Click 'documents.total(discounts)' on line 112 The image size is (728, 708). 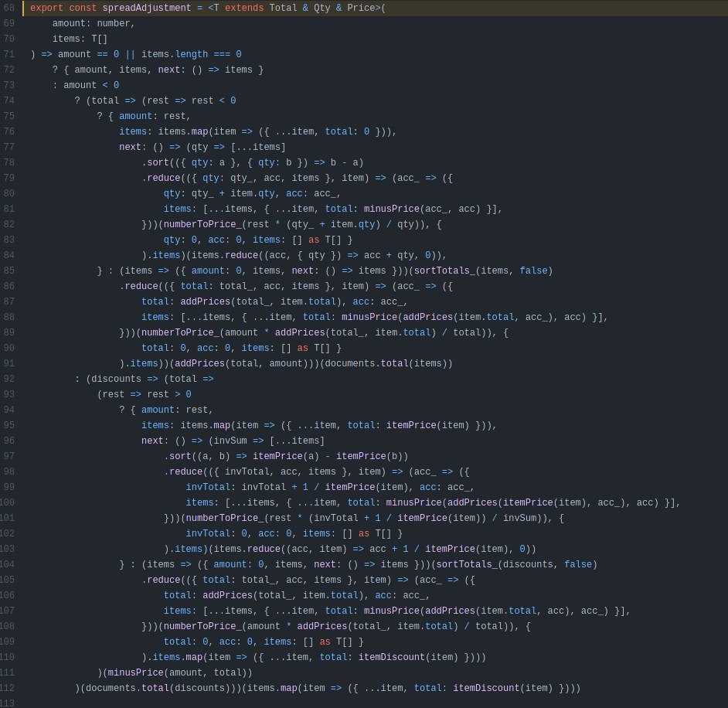point(158,688)
